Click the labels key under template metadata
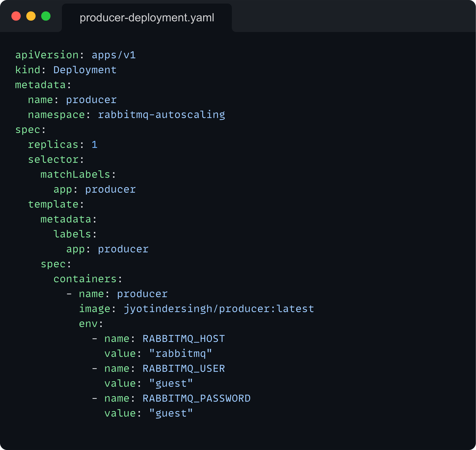476x450 pixels. pos(72,234)
